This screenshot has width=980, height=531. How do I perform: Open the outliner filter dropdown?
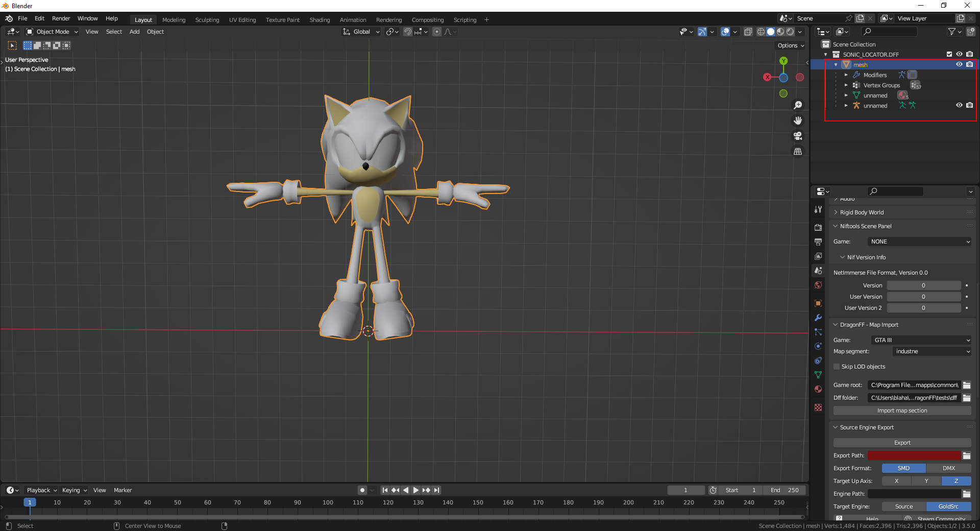pos(954,32)
